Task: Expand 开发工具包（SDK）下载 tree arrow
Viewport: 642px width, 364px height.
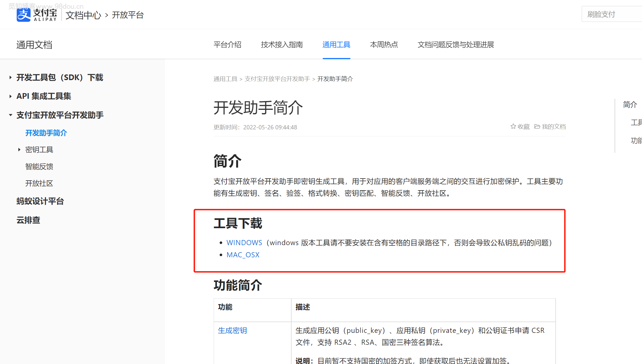Action: [10, 77]
